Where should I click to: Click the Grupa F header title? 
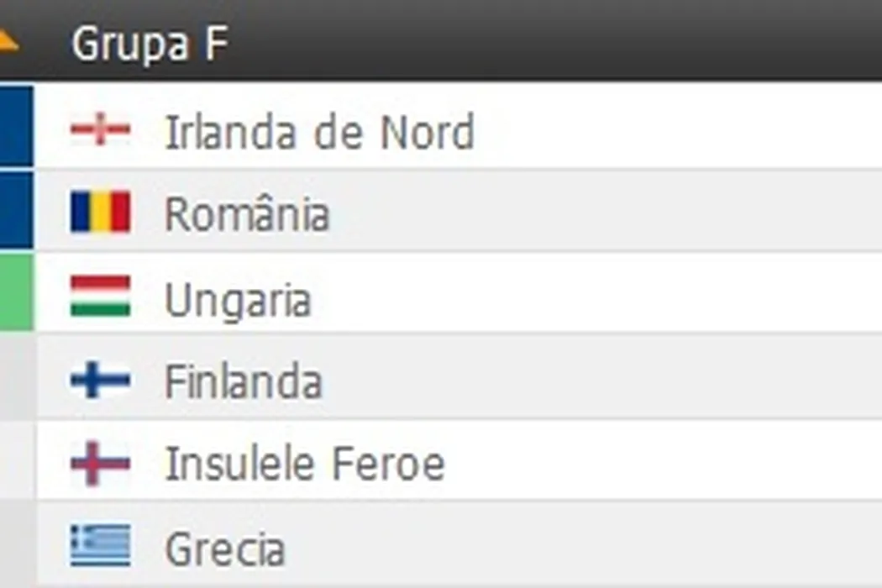point(150,44)
